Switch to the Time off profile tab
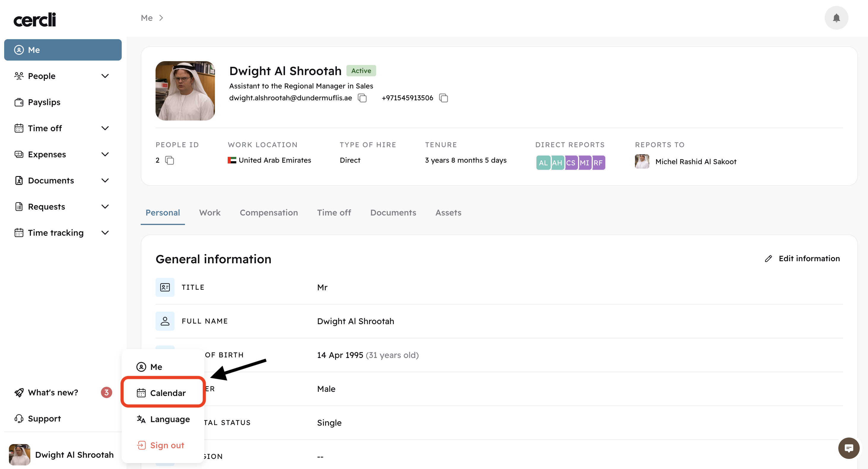The height and width of the screenshot is (469, 868). point(334,213)
